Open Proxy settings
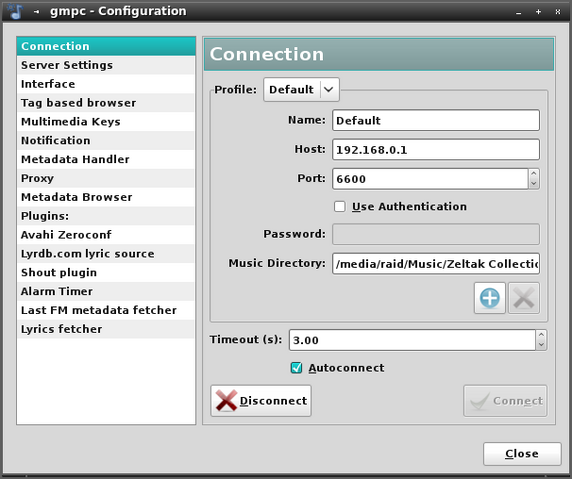The height and width of the screenshot is (479, 572). pyautogui.click(x=106, y=178)
